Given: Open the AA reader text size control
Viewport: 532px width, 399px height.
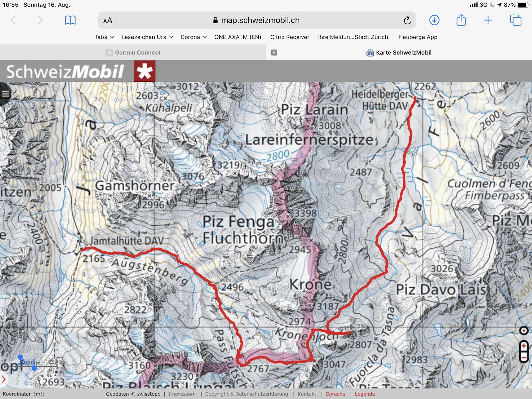Looking at the screenshot, I should coord(108,21).
